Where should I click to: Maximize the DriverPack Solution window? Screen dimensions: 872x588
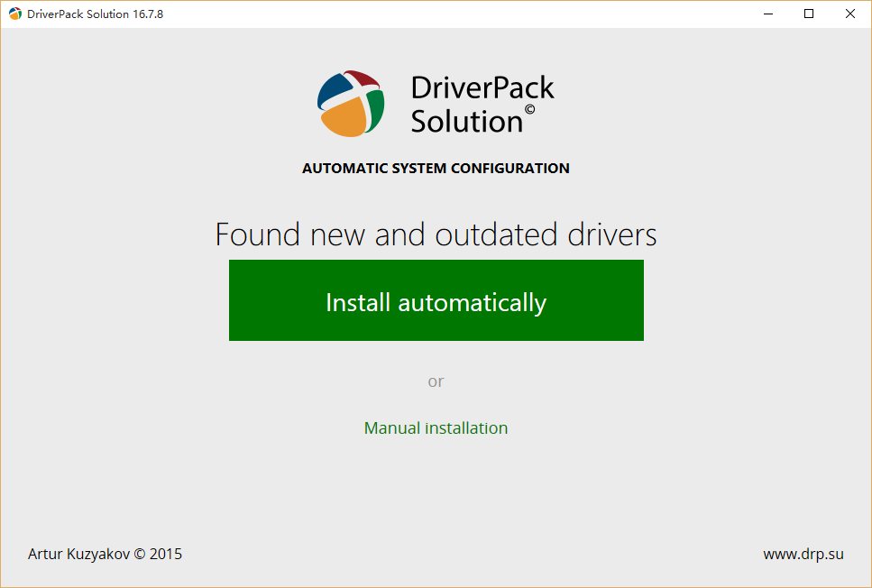809,14
